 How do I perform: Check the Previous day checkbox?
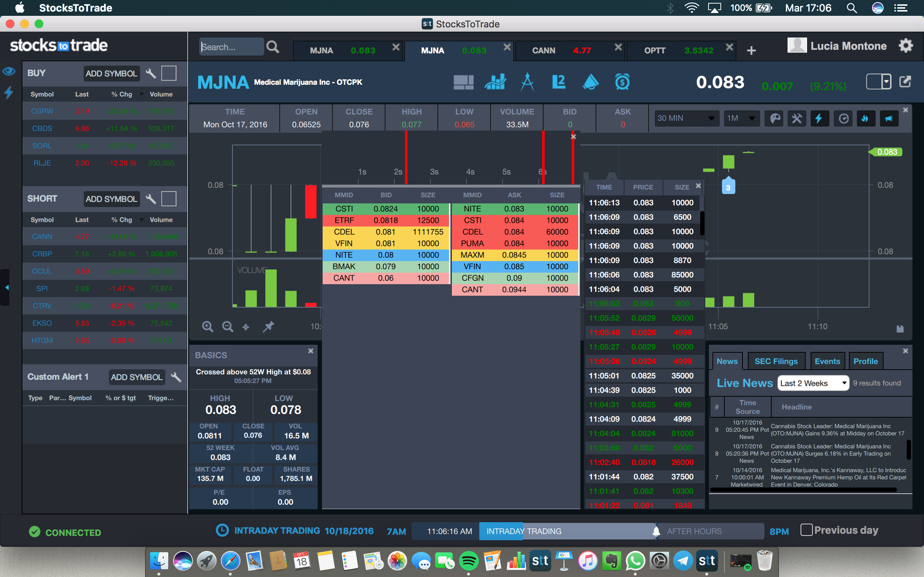tap(806, 530)
